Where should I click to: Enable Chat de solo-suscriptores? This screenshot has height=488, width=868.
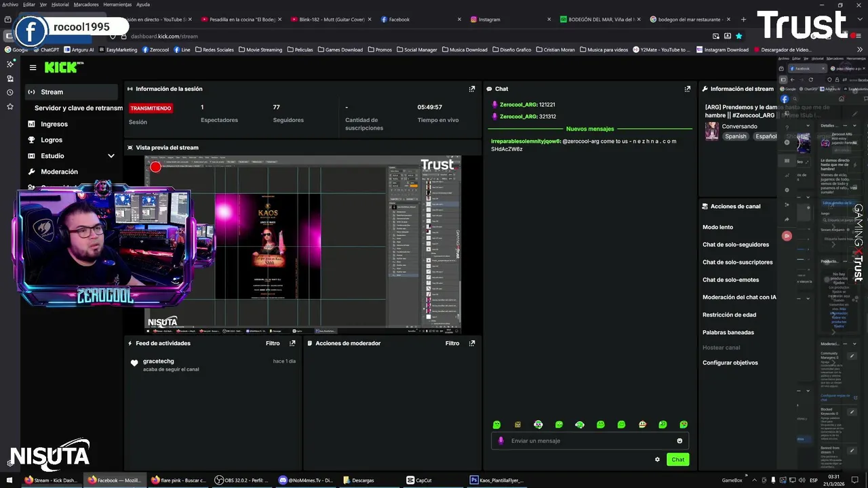click(738, 262)
